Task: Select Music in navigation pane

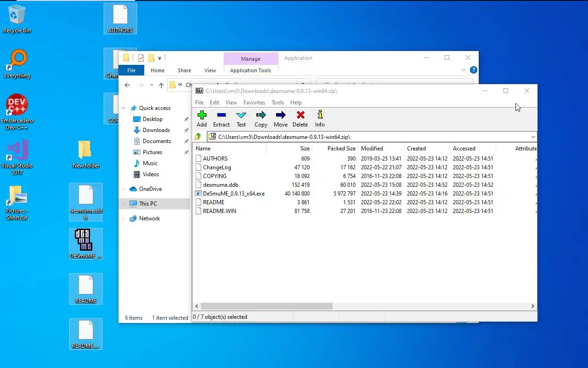Action: click(x=150, y=163)
